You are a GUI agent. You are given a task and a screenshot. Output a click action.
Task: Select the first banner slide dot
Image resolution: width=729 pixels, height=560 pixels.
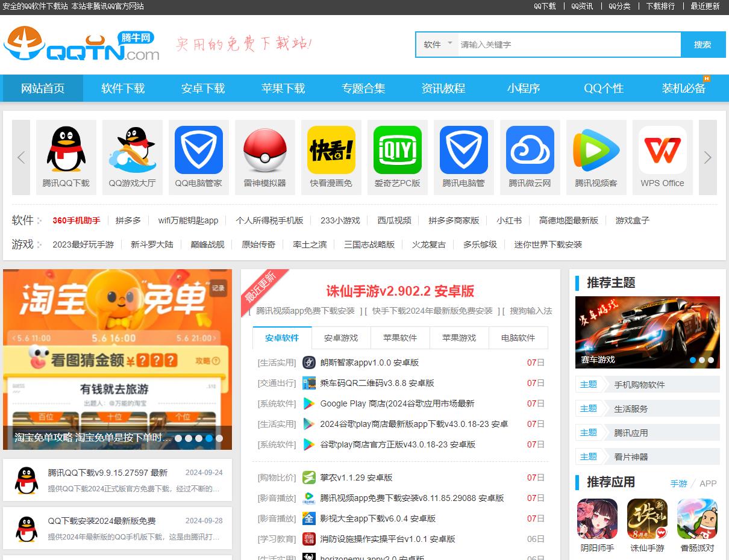[178, 438]
